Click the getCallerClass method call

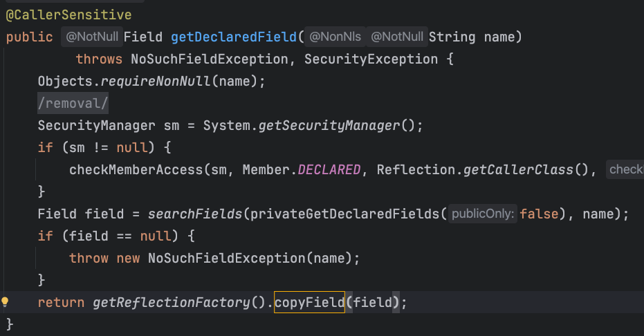click(x=518, y=170)
